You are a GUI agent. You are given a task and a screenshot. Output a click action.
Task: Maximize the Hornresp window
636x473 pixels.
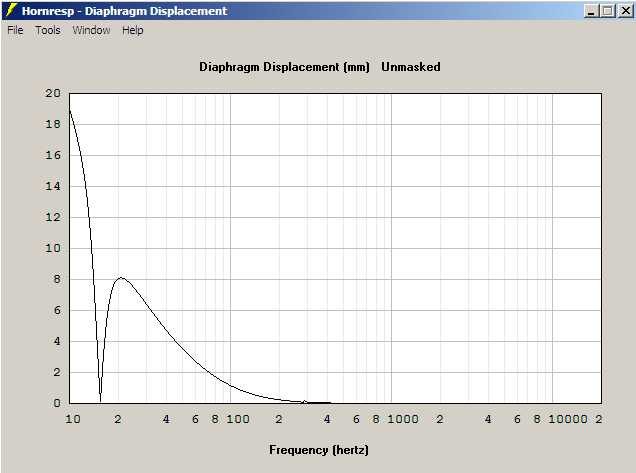coord(607,11)
